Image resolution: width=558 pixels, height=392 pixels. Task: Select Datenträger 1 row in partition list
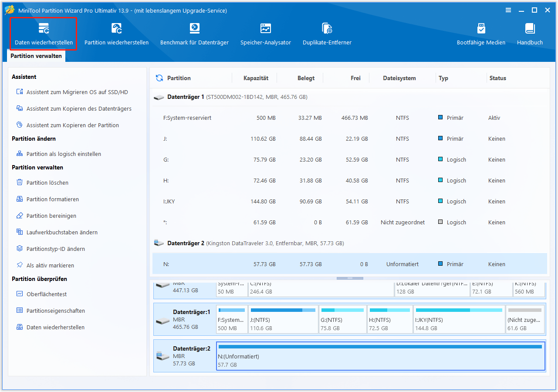click(x=350, y=97)
